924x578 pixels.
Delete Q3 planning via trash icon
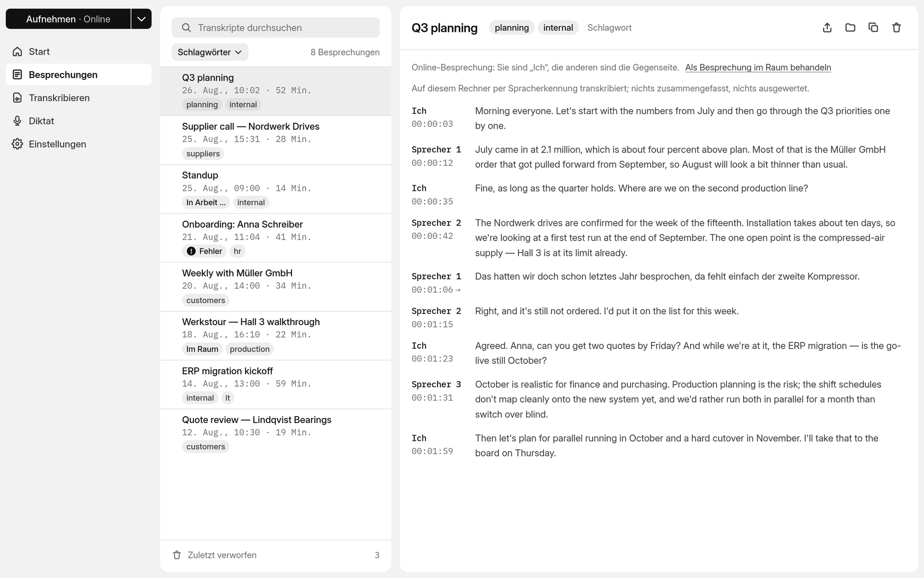[896, 28]
